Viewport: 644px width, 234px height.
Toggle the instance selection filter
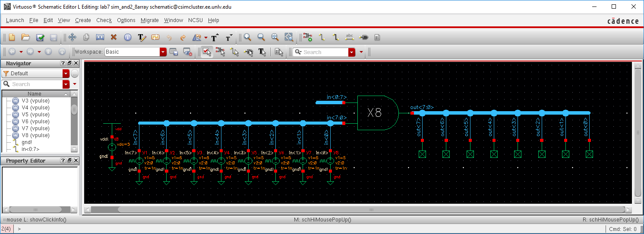point(221,52)
